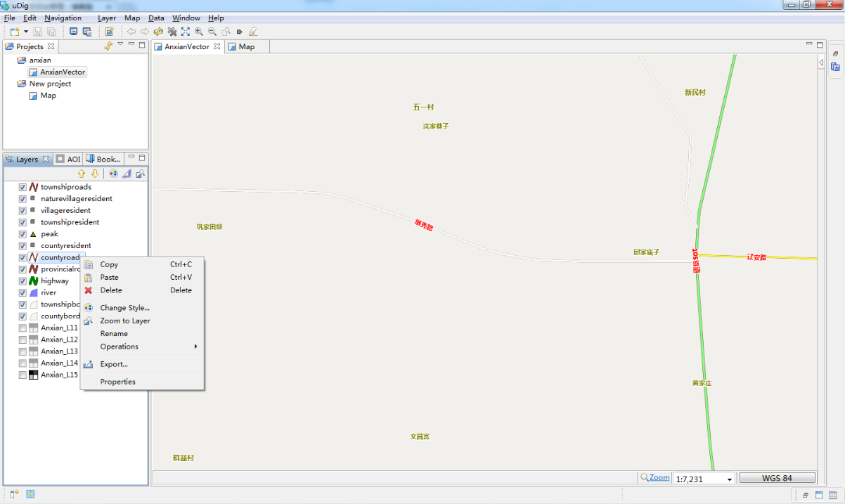
Task: Choose Change Style... from context menu
Action: 142,307
